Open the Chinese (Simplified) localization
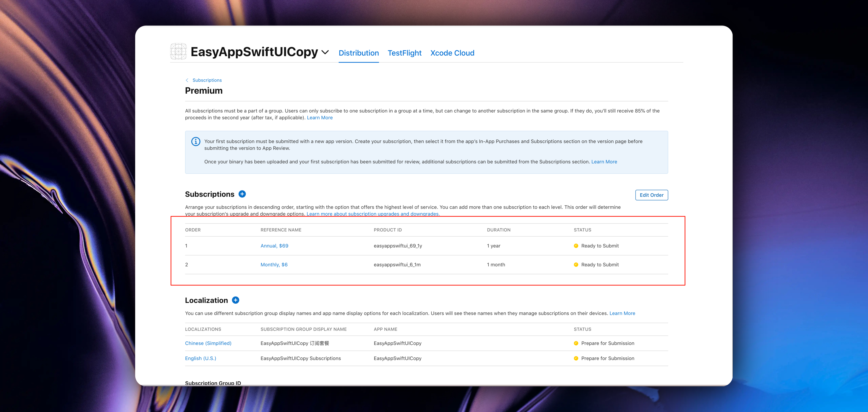The height and width of the screenshot is (412, 868). coord(208,343)
